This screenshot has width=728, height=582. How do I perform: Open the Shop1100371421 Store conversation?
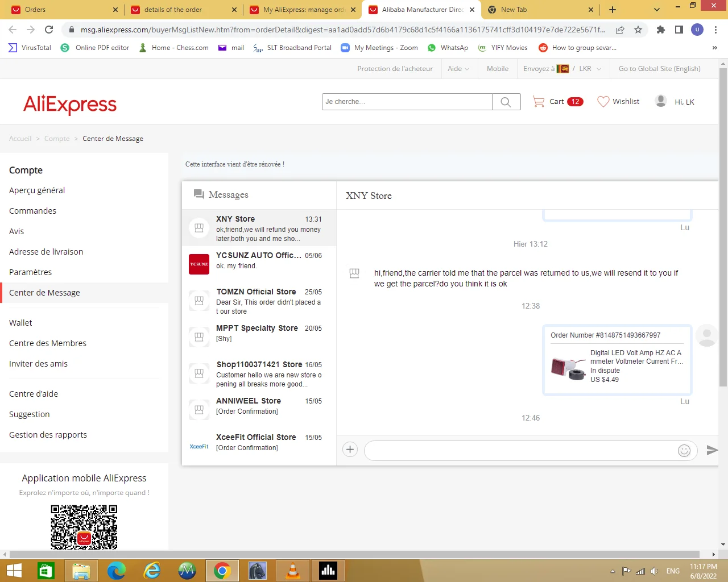pos(259,373)
